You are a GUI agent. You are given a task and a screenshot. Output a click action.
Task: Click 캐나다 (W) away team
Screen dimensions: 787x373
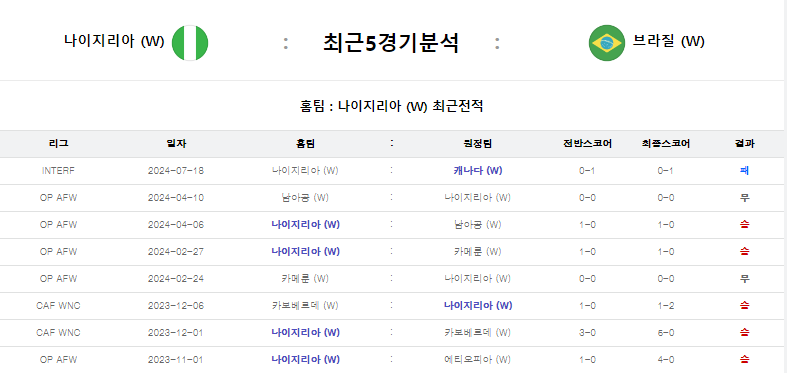pos(478,171)
